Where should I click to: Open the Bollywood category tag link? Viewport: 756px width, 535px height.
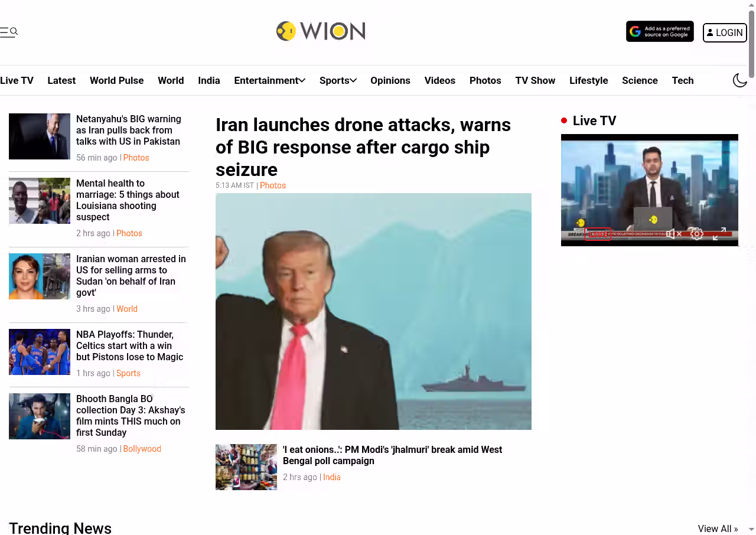[142, 449]
